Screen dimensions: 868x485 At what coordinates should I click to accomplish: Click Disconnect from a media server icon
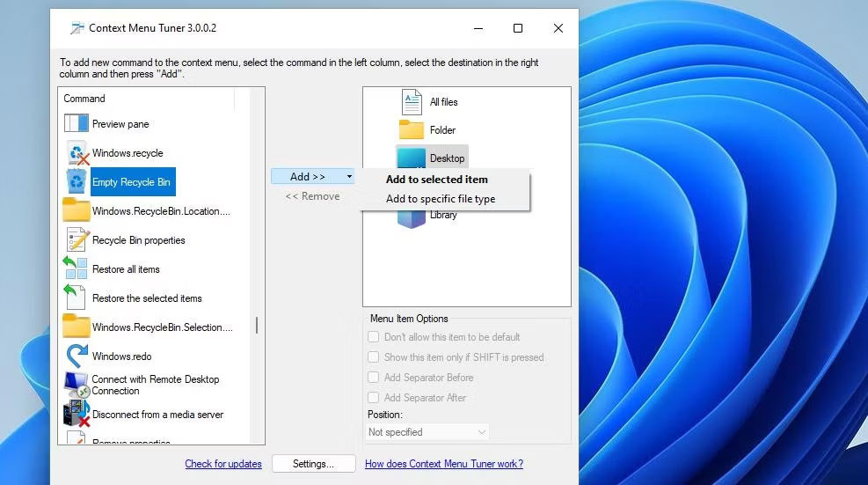pos(77,414)
